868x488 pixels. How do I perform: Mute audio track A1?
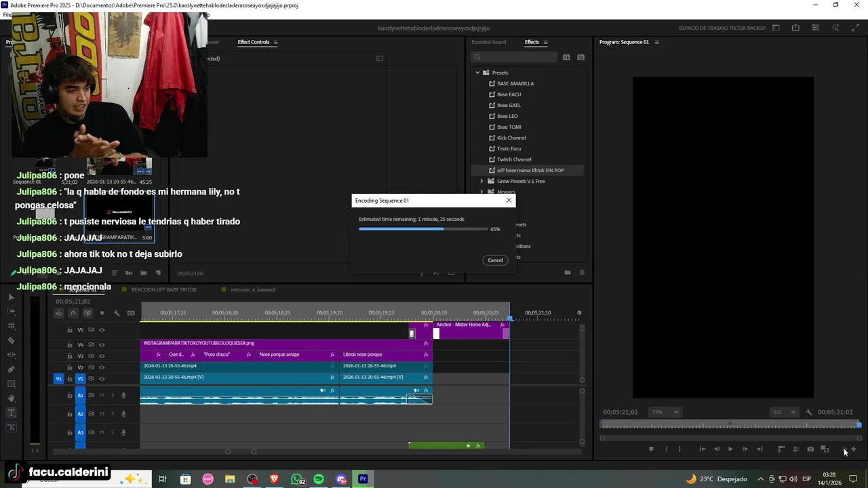[x=102, y=395]
